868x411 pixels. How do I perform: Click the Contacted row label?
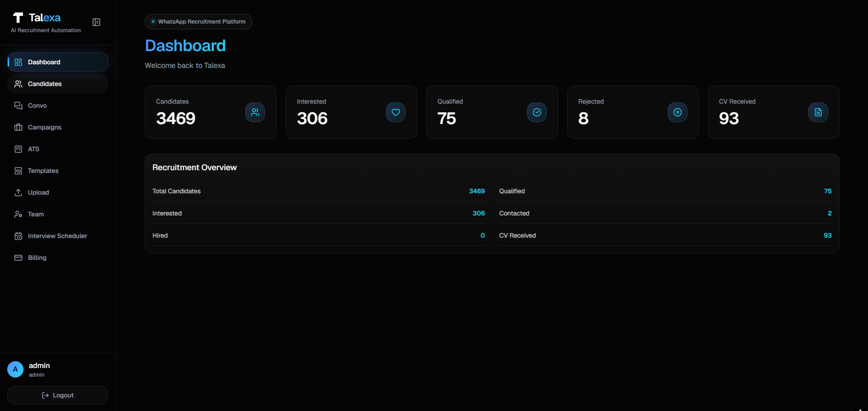(514, 213)
